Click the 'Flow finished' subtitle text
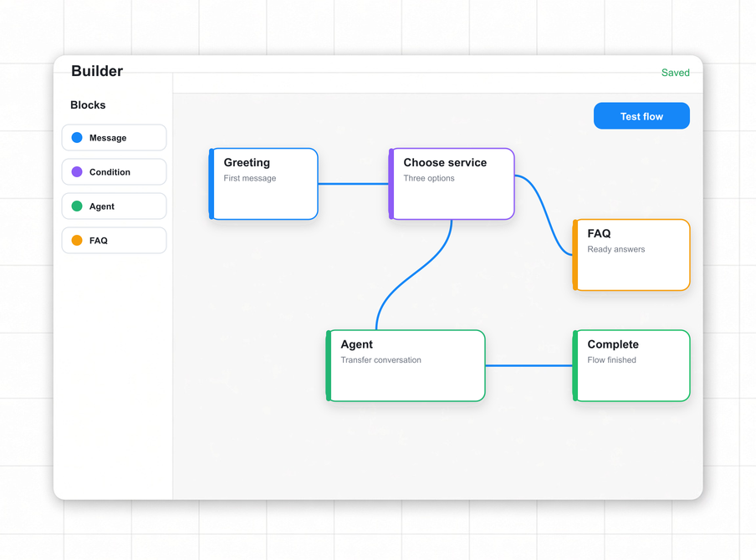756x560 pixels. pyautogui.click(x=611, y=360)
